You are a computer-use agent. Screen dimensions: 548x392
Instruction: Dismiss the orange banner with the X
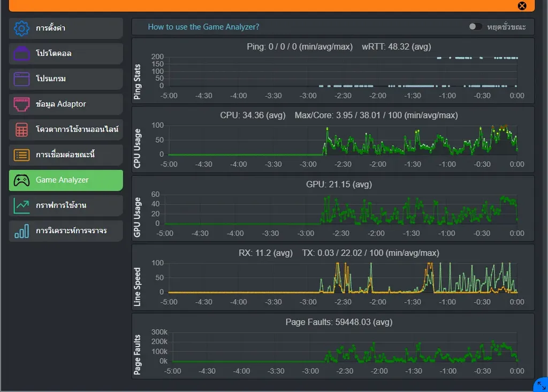522,5
